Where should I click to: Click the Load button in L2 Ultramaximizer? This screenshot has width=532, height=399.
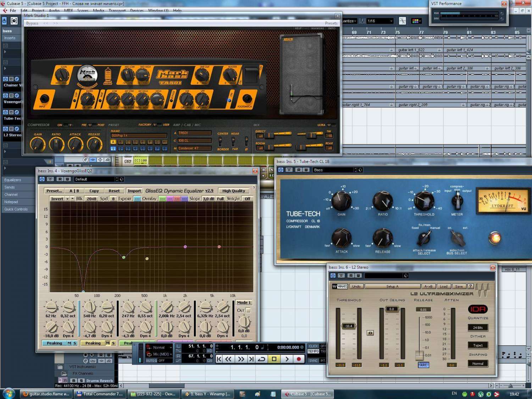[443, 286]
